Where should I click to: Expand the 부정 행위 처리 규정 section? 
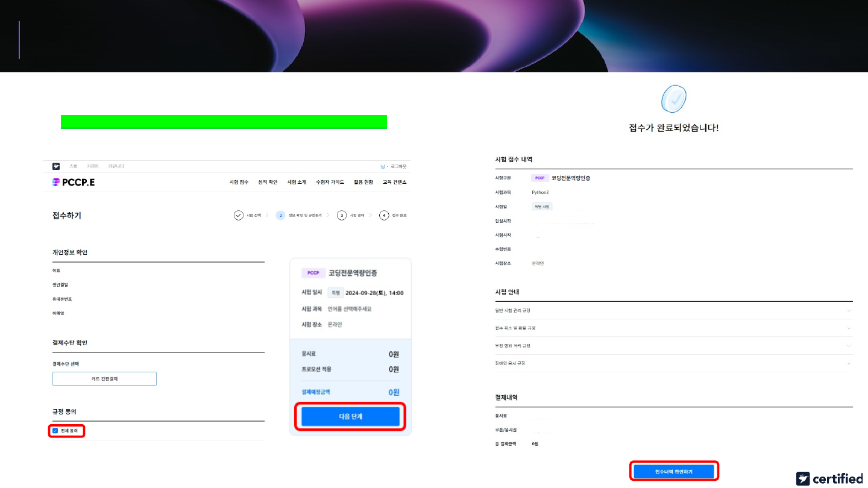tap(849, 346)
